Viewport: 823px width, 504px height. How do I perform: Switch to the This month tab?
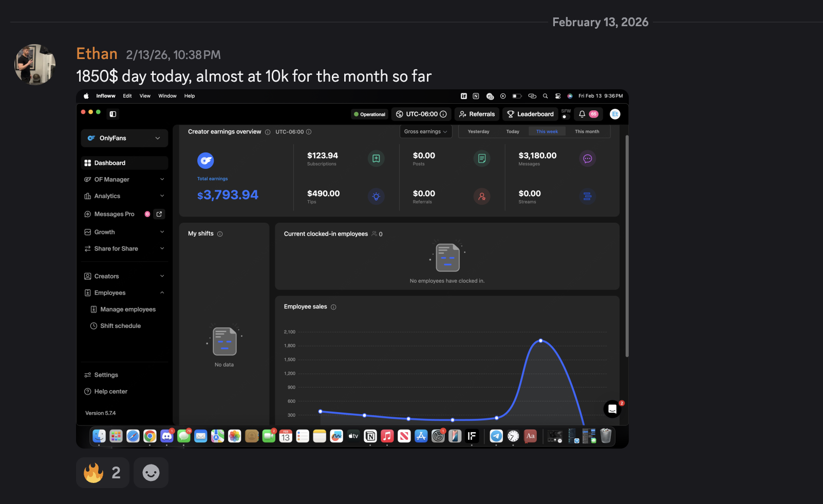click(x=587, y=131)
